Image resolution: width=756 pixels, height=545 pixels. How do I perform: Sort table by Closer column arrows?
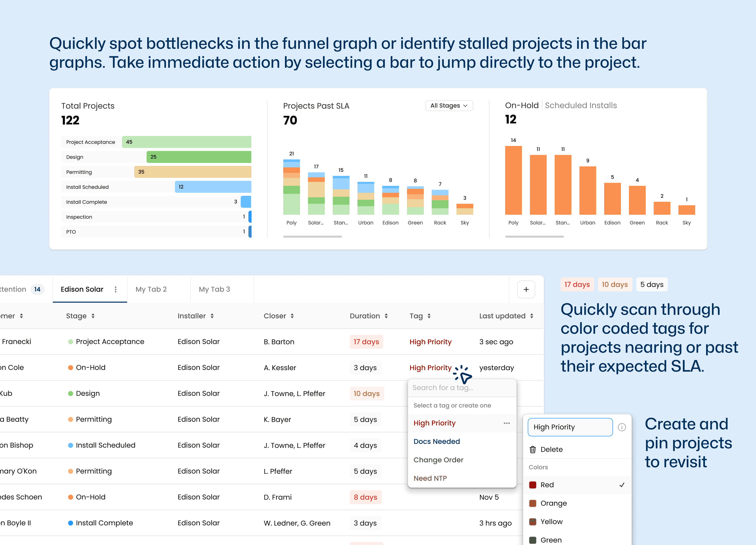pos(292,316)
